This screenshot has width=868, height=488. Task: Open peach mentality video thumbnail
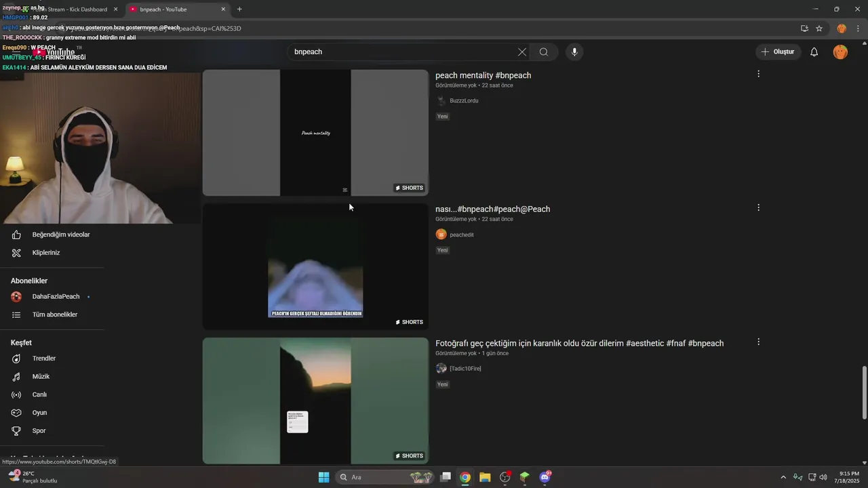(315, 133)
